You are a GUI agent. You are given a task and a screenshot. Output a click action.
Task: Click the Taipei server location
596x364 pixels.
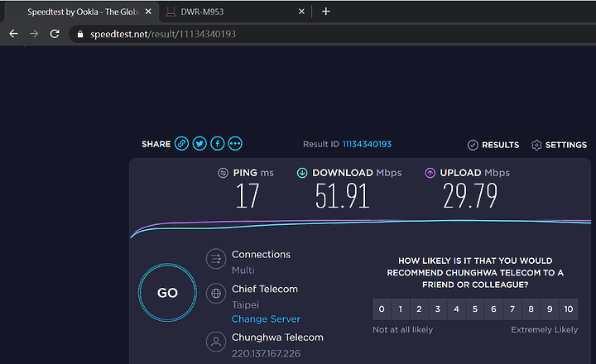coord(245,305)
